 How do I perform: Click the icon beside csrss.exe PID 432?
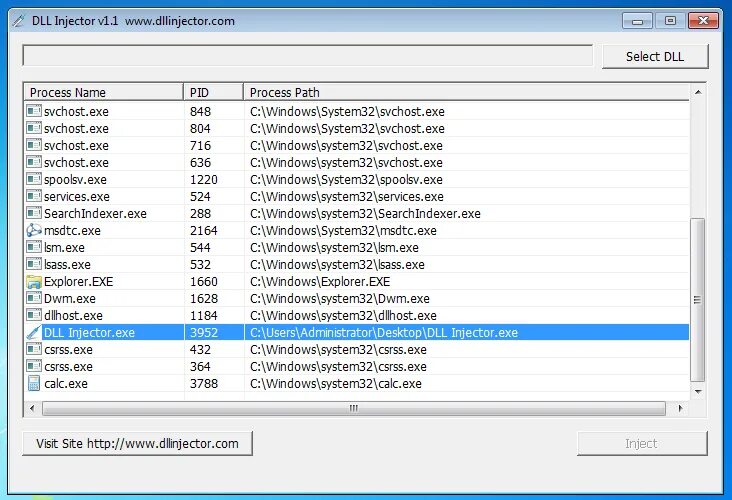[x=34, y=349]
